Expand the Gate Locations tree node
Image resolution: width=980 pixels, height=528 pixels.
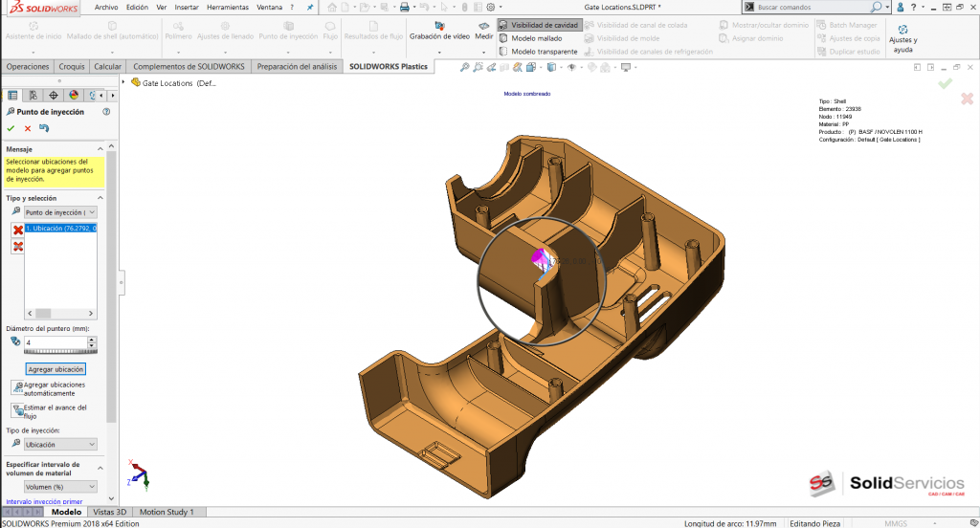124,82
